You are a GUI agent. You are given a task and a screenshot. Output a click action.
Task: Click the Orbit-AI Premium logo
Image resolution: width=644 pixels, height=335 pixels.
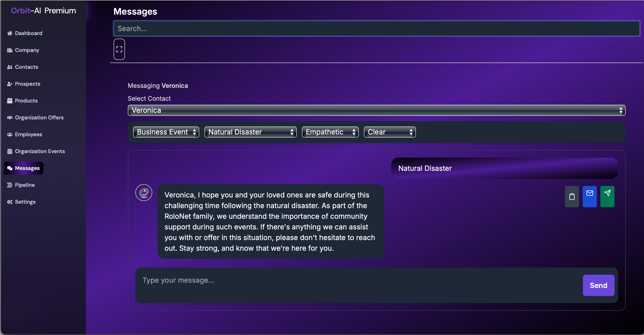tap(43, 10)
